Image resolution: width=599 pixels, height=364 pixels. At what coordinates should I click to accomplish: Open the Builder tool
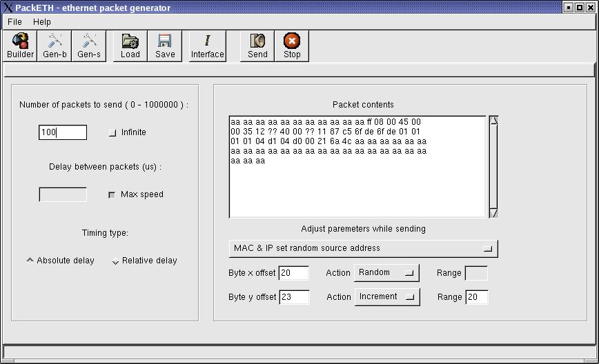(20, 45)
